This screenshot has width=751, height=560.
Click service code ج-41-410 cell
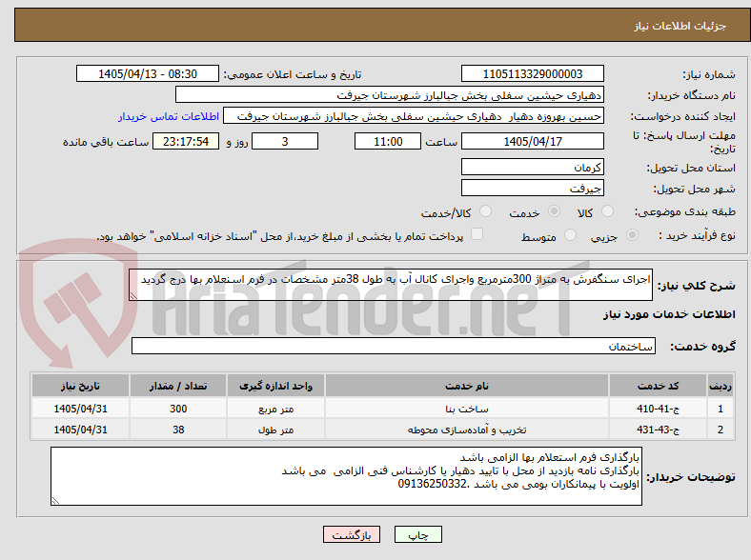[x=659, y=409]
